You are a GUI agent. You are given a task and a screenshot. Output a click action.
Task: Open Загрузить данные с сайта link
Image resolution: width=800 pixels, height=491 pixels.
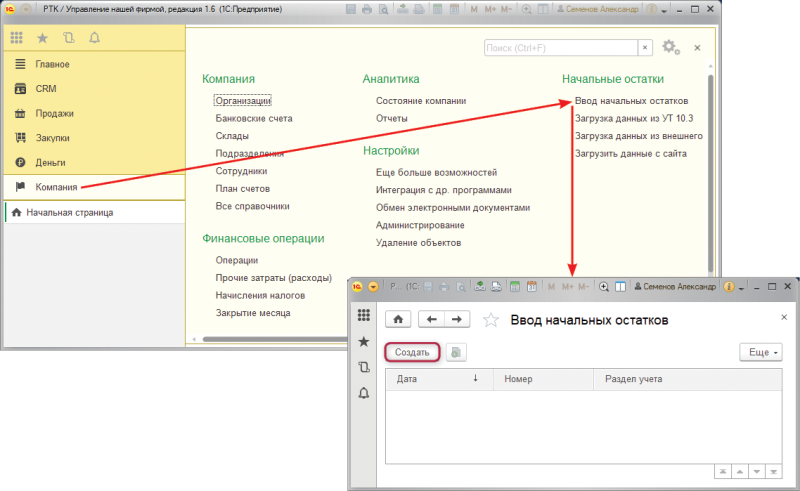[x=631, y=154]
